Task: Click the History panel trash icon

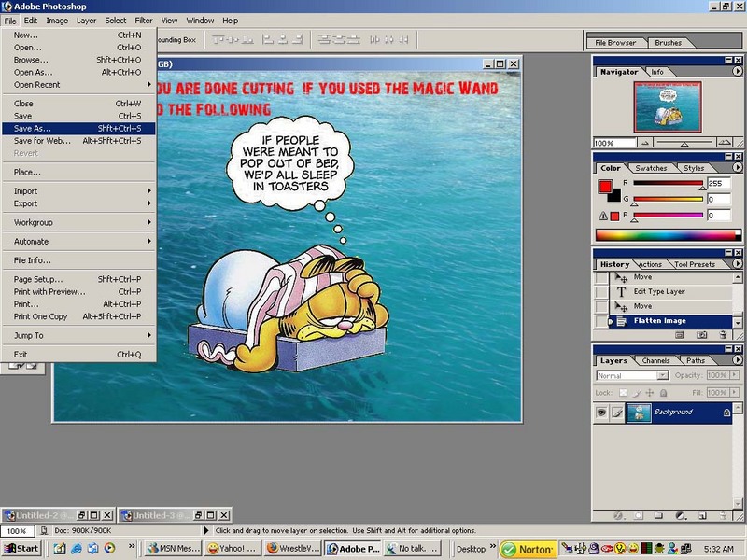Action: coord(723,335)
